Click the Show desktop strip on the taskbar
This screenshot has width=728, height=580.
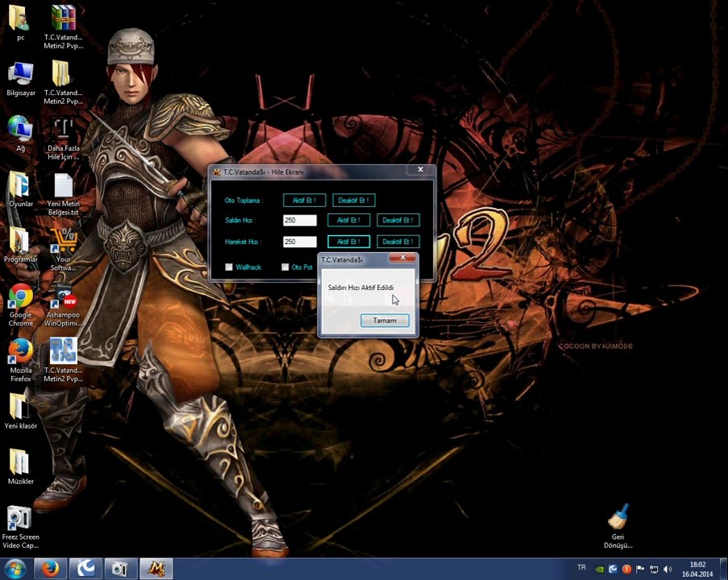pos(724,569)
